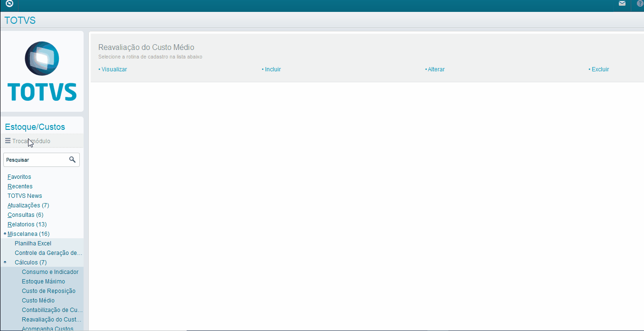Open Reavaliação do Cust... routine
The height and width of the screenshot is (331, 644).
point(52,320)
